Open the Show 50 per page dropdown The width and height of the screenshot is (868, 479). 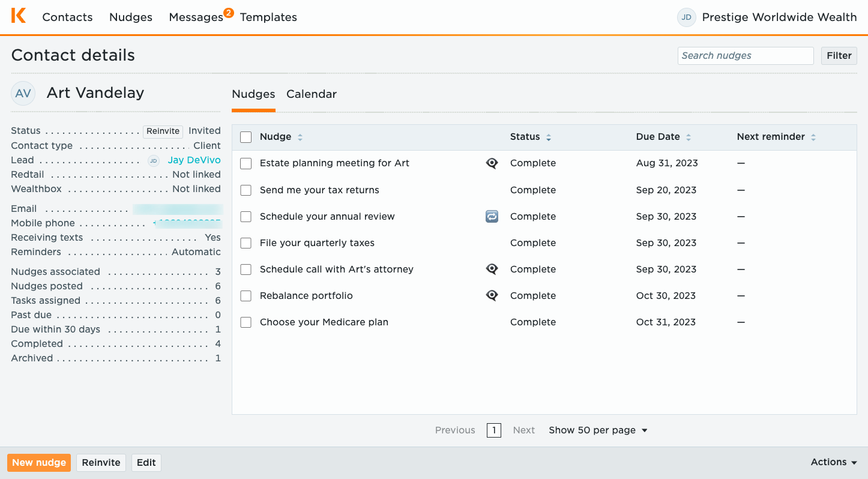[x=598, y=430]
